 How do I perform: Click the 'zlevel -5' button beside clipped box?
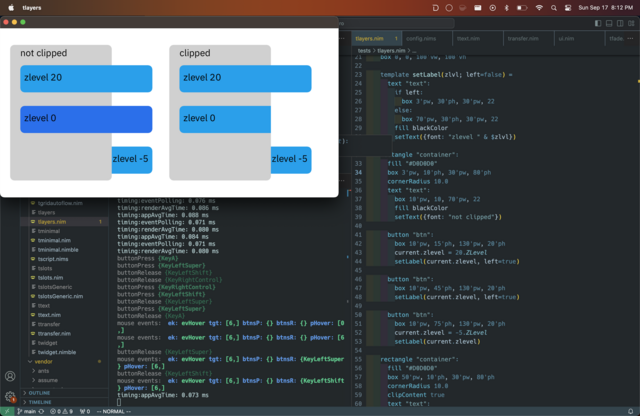[291, 160]
